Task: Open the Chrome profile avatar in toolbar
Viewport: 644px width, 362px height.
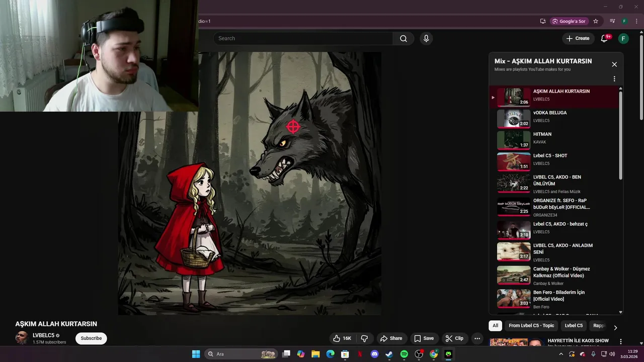Action: click(x=624, y=21)
